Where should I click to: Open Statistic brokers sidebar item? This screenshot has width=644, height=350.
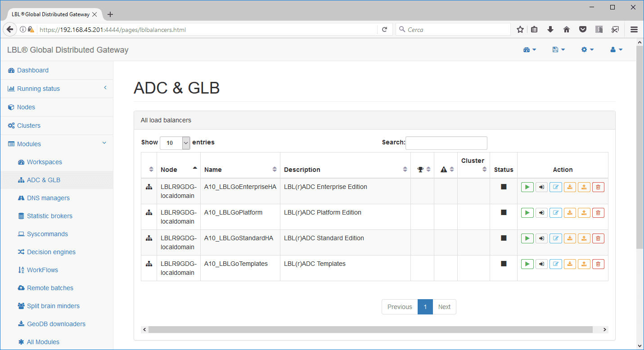click(56, 216)
